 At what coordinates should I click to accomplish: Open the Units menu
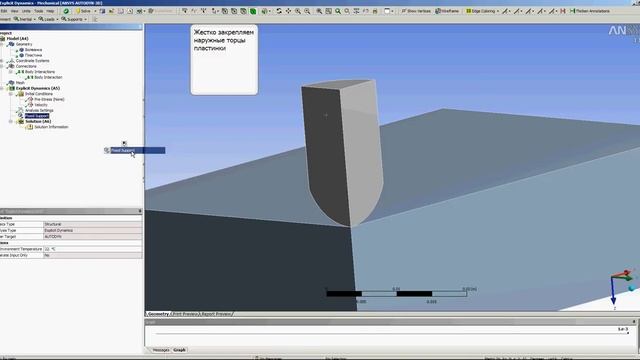(x=26, y=11)
